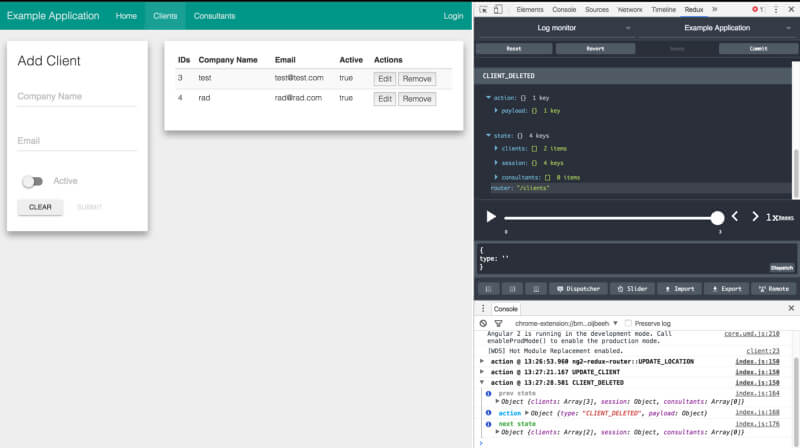Check the Preserve log checkbox

coord(629,323)
